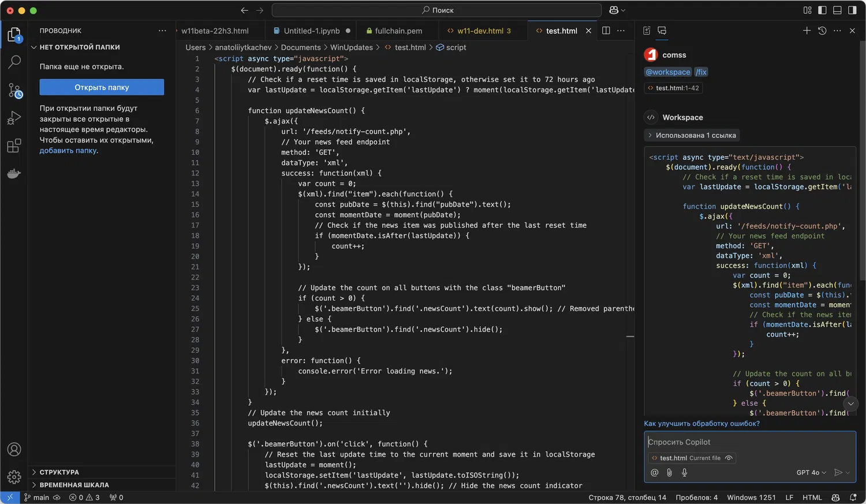Screen dimensions: 866x504
Task: Switch to the fullchain.pem tab
Action: coord(398,31)
